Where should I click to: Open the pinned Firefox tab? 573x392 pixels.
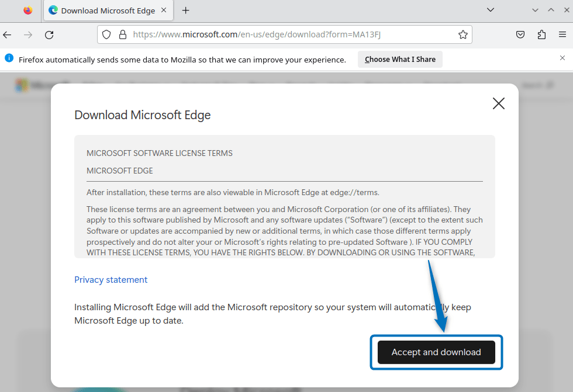coord(27,11)
